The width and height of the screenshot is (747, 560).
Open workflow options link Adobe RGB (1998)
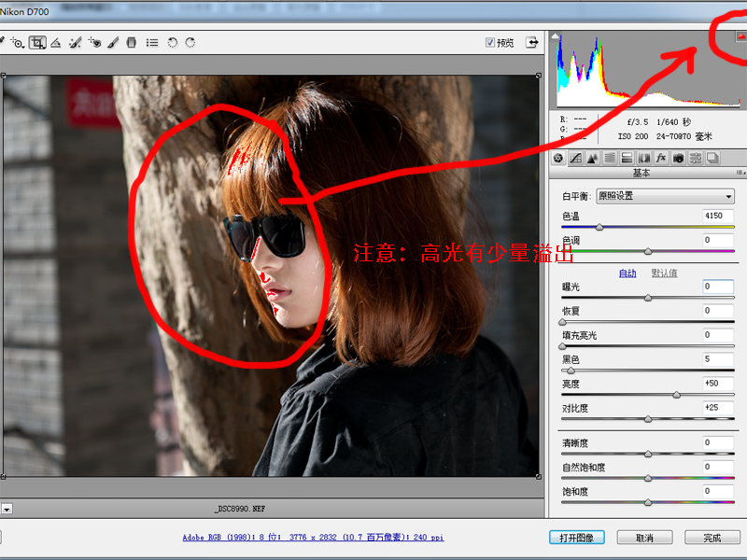312,538
